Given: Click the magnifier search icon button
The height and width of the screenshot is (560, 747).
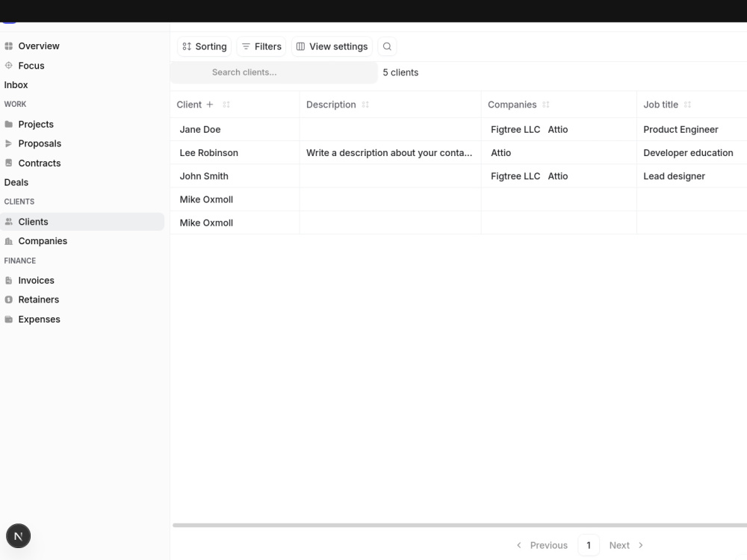Looking at the screenshot, I should (387, 46).
